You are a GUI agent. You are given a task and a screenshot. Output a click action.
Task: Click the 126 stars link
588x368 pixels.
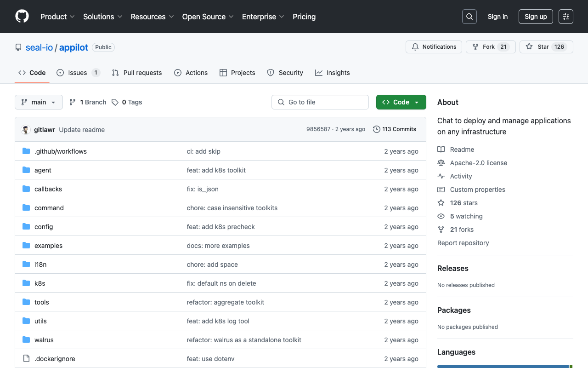pos(464,203)
